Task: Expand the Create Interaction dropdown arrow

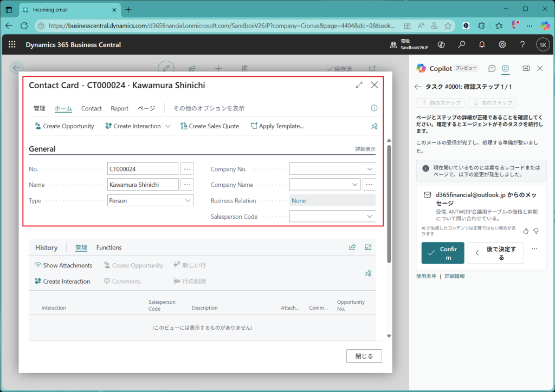Action: 168,126
